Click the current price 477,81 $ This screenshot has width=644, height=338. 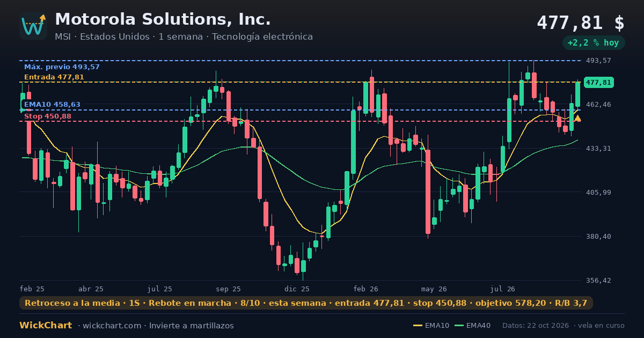coord(581,23)
